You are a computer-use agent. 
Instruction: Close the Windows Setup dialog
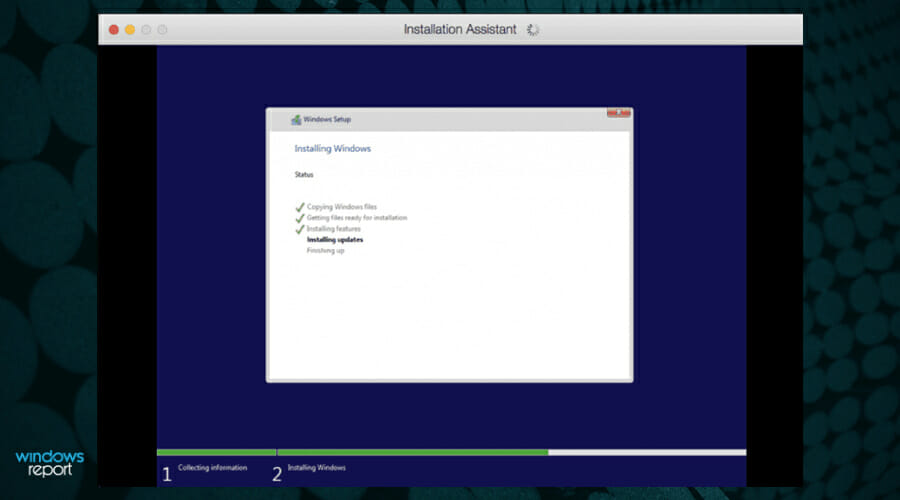pos(619,113)
